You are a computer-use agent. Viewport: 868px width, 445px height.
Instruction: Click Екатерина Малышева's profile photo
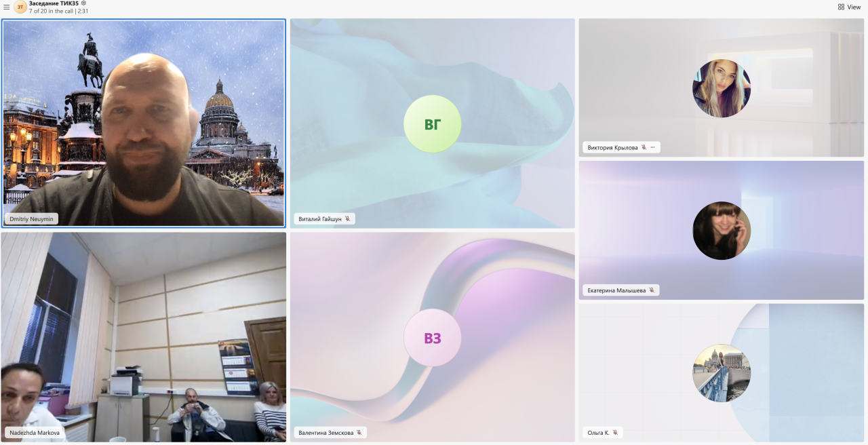(x=722, y=231)
